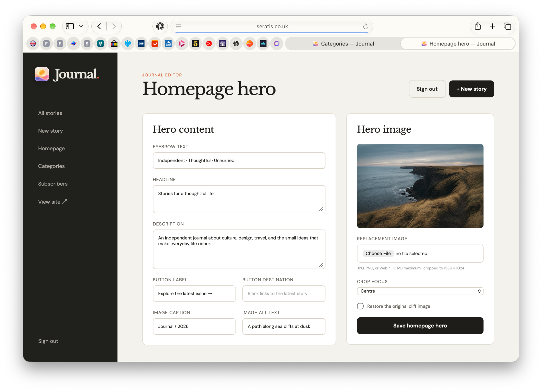Open the UK flag pinned tab
This screenshot has width=542, height=392.
(33, 44)
